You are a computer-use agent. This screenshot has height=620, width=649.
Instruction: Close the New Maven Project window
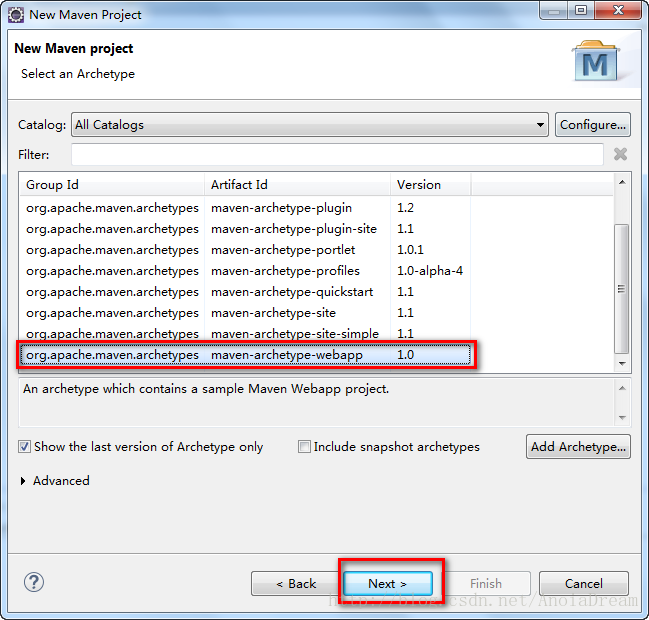618,10
